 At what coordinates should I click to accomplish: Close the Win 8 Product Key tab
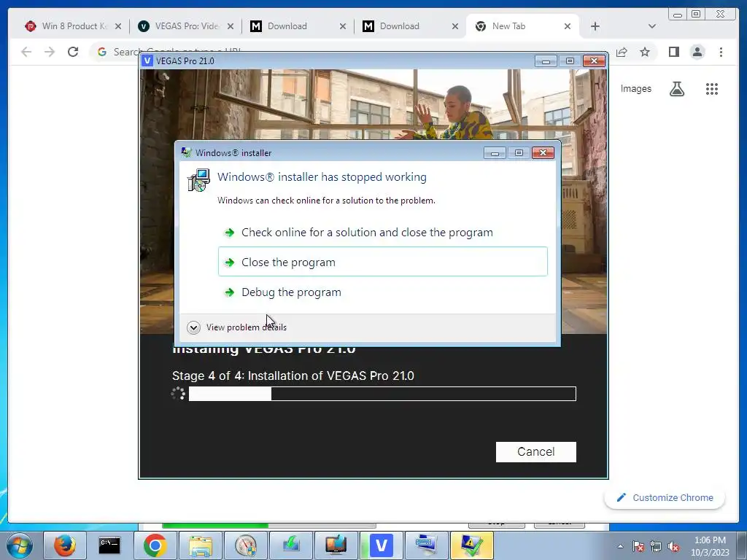point(118,26)
